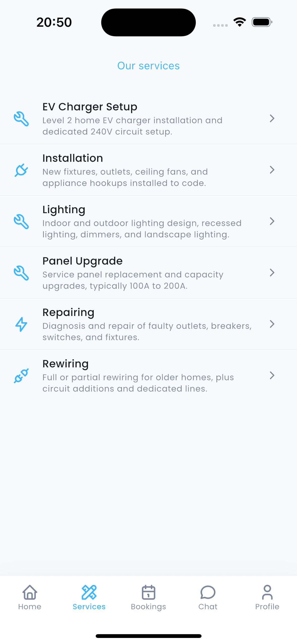Expand EV Charger Setup via its chevron
Screen dimensions: 297x644
tap(272, 118)
